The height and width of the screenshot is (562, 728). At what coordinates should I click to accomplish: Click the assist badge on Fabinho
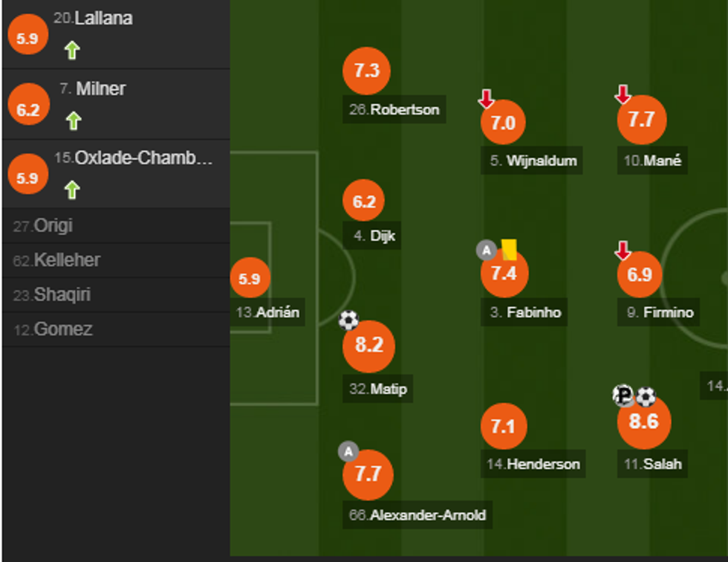[486, 251]
